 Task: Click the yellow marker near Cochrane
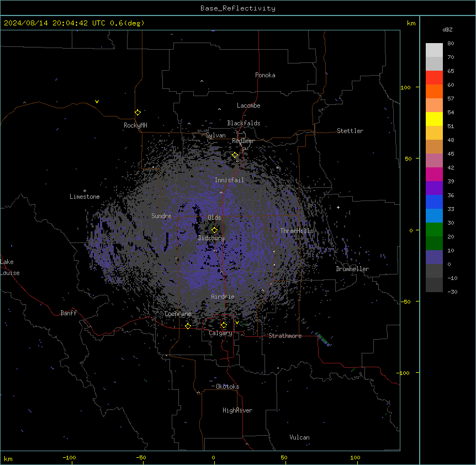pyautogui.click(x=188, y=326)
